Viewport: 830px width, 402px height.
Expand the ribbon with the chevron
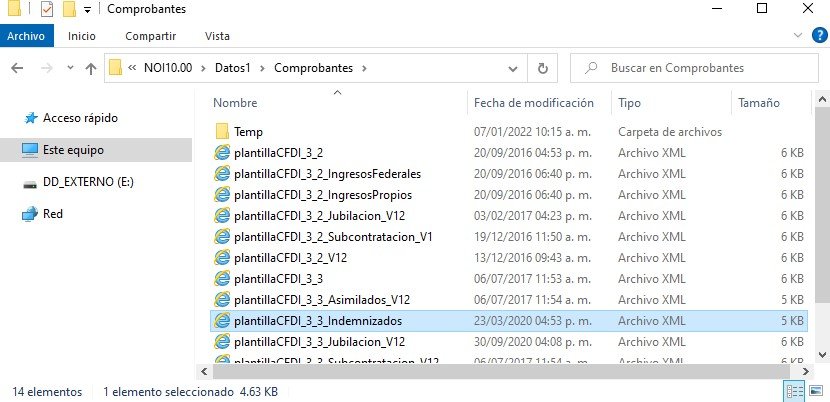tap(798, 35)
